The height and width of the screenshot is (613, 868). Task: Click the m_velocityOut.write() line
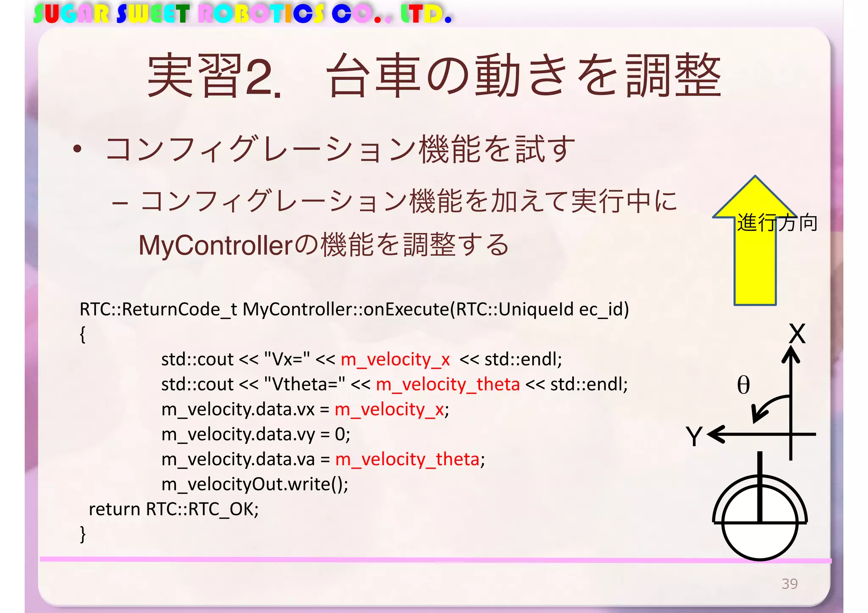[255, 484]
